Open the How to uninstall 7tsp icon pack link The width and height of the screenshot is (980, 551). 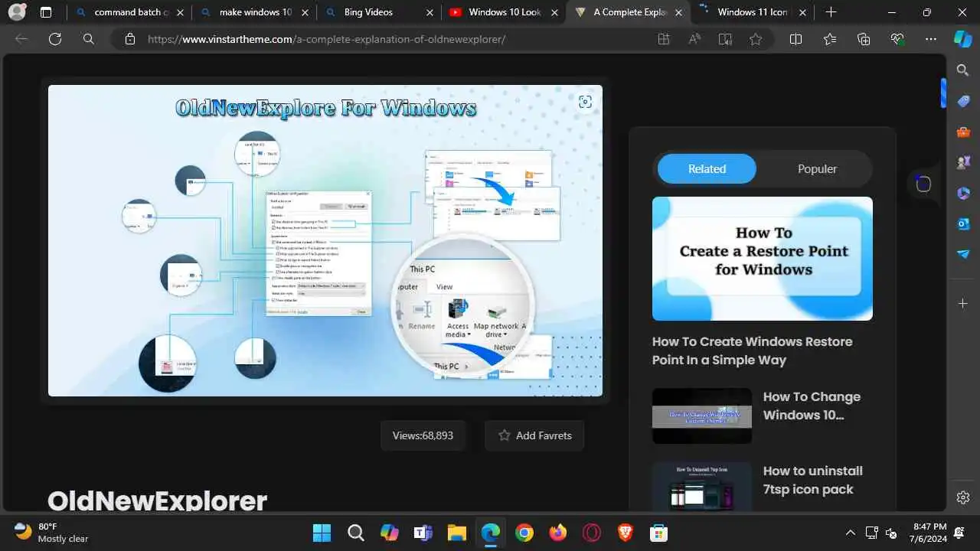tap(812, 480)
